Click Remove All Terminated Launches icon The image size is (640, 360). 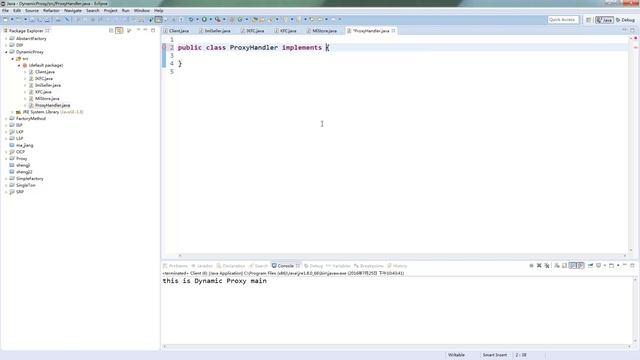[547, 266]
